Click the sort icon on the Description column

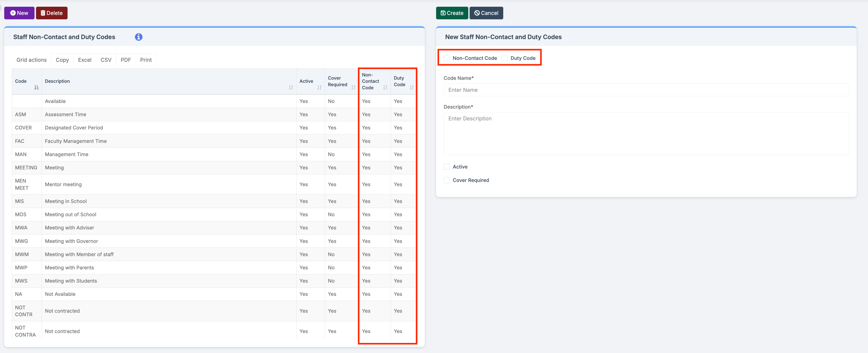click(x=291, y=88)
